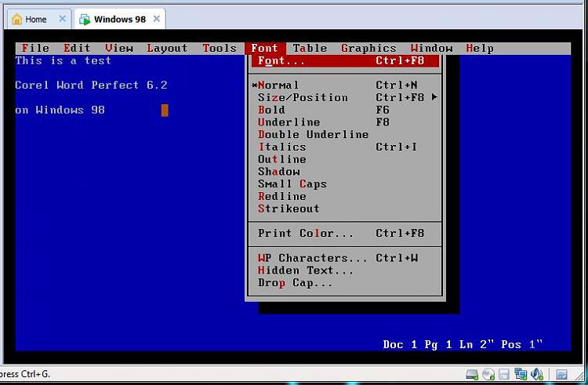Open the Edit menu
Image resolution: width=588 pixels, height=385 pixels.
coord(77,48)
